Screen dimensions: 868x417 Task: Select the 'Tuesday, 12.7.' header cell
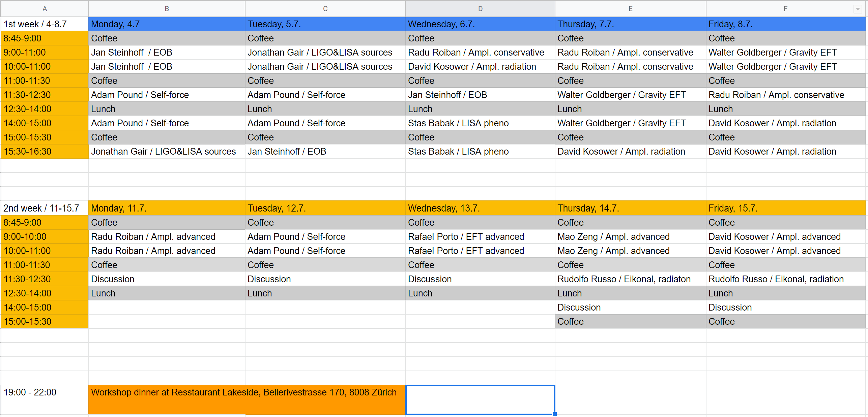point(325,208)
